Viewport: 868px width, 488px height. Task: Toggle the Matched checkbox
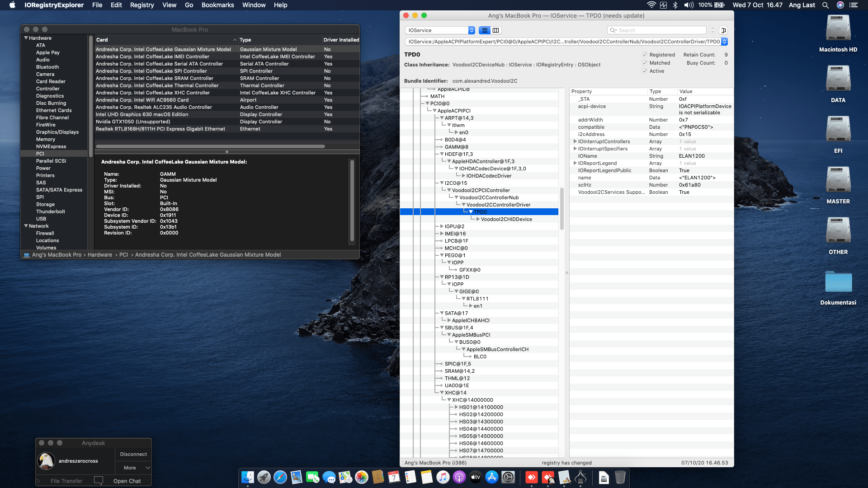(x=645, y=63)
